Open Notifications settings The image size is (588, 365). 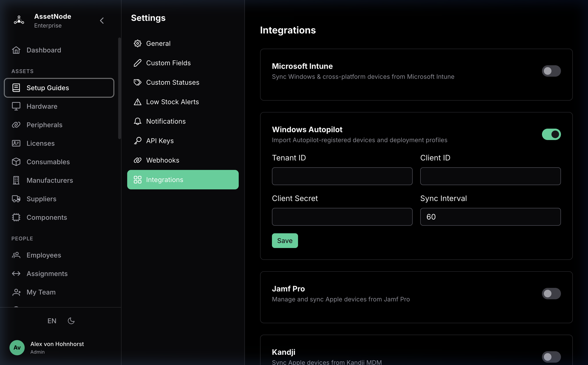(183, 121)
